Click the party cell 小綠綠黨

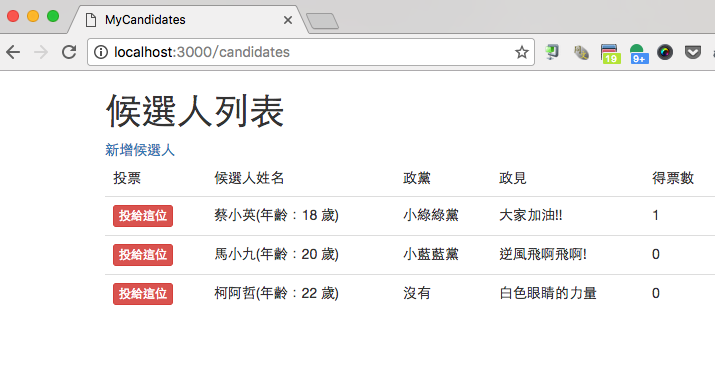tap(431, 215)
